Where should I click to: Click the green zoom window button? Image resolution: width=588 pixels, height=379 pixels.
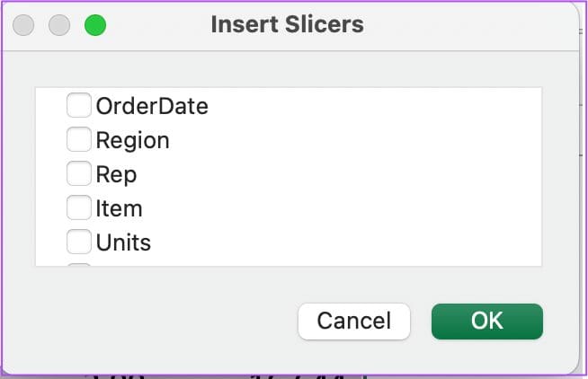[x=95, y=25]
